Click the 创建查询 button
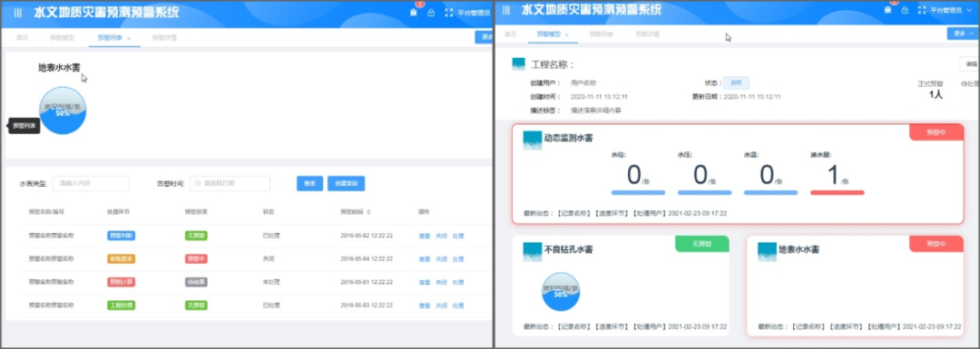Viewport: 980px width, 349px height. click(347, 183)
